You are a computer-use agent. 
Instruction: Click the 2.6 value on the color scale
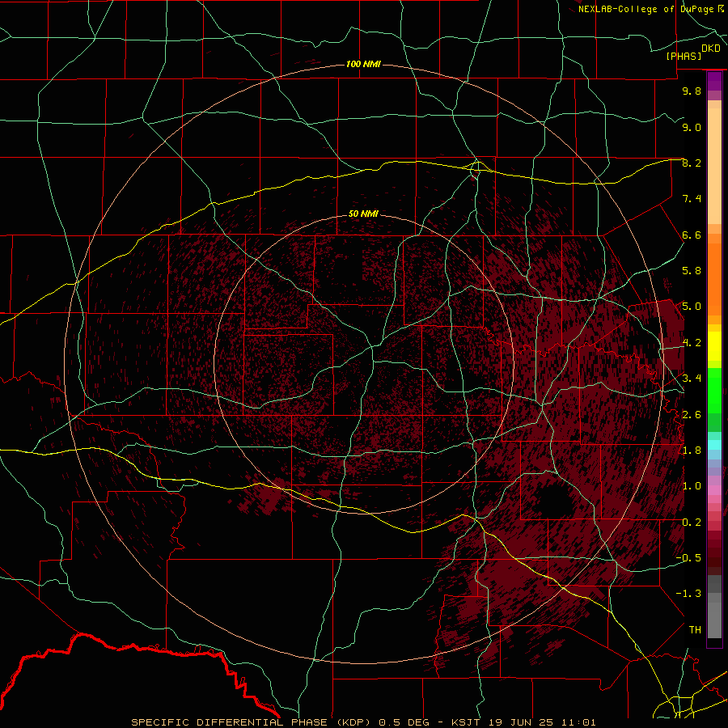coord(692,415)
